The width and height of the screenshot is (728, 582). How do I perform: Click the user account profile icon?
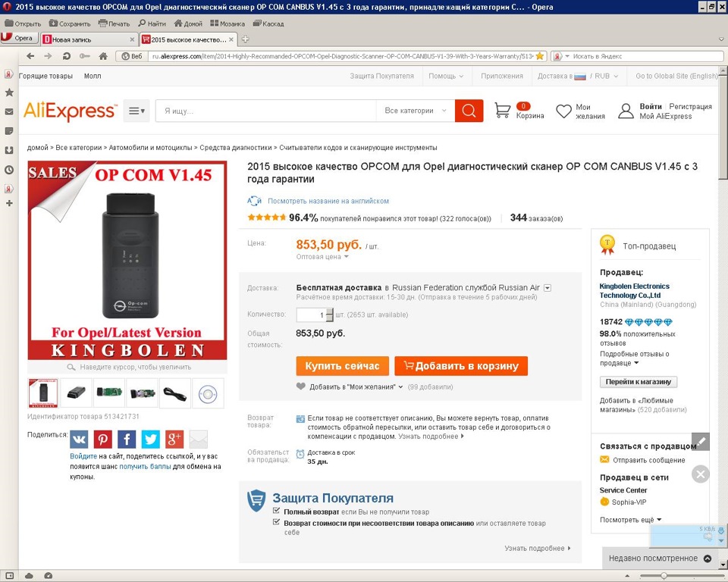point(626,111)
